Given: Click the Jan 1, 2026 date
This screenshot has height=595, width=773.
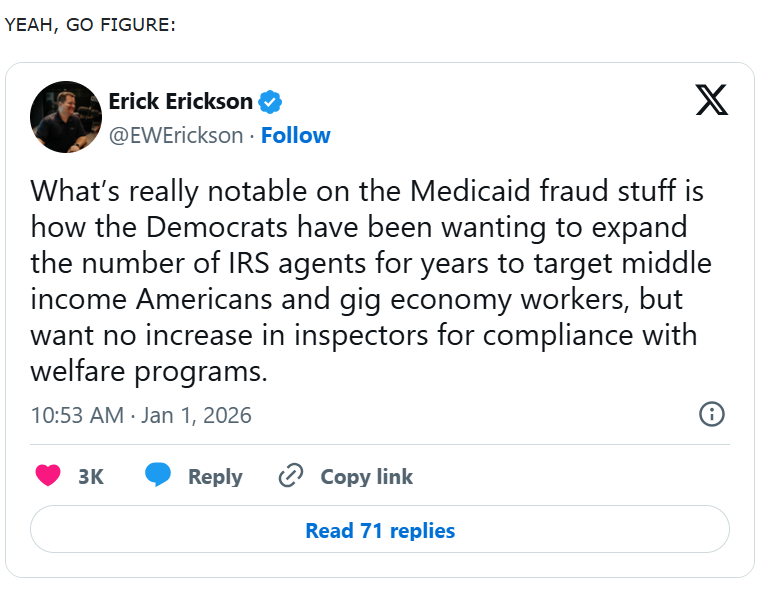Looking at the screenshot, I should point(196,415).
